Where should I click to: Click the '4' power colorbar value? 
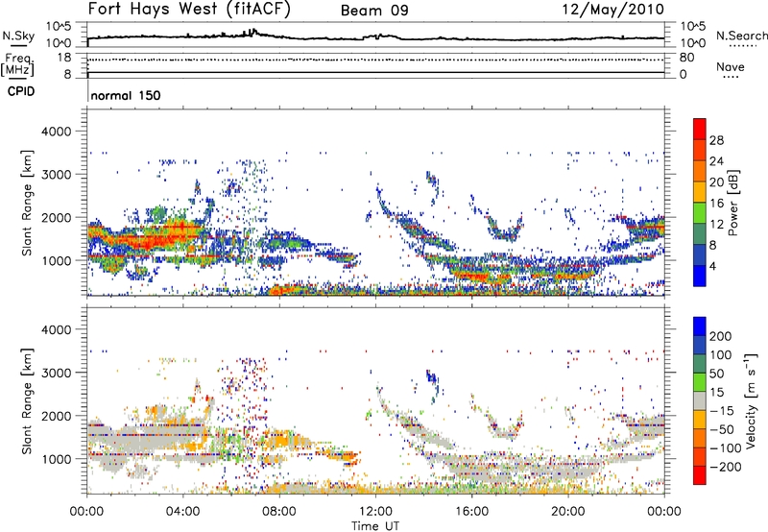(712, 266)
